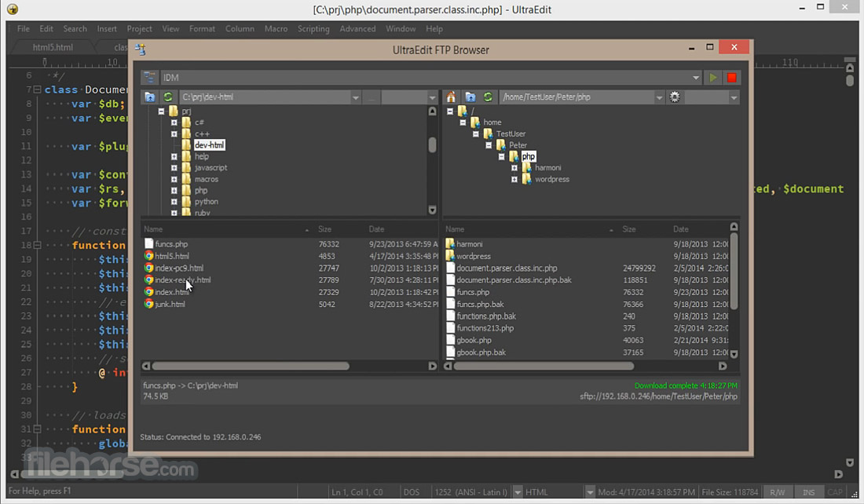Click the index-pc9.html file icon
Image resolution: width=864 pixels, height=504 pixels.
tap(148, 268)
